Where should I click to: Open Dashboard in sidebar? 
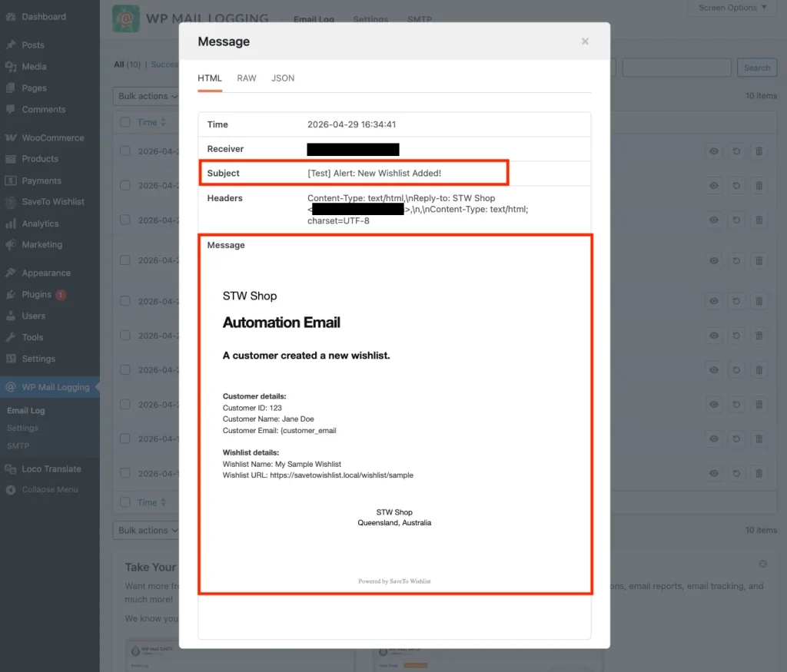44,17
